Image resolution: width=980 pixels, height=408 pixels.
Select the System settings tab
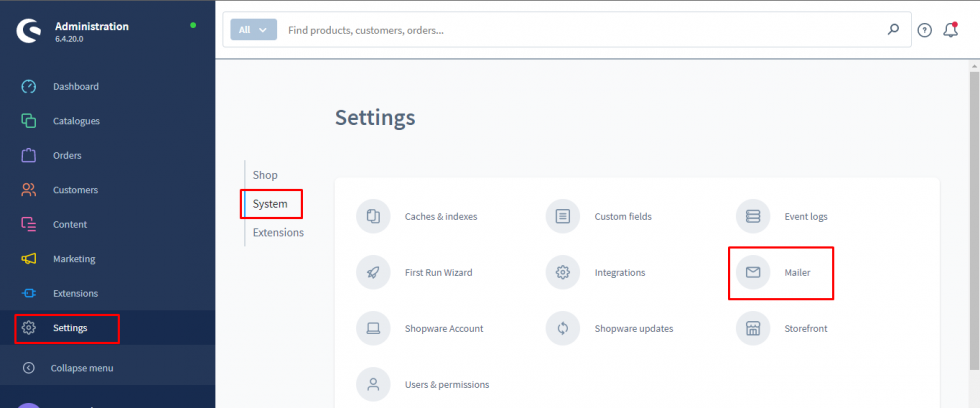270,204
